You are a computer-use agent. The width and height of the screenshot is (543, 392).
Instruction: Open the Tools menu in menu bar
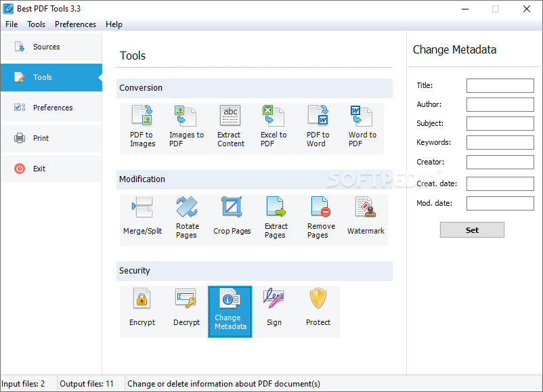point(37,24)
